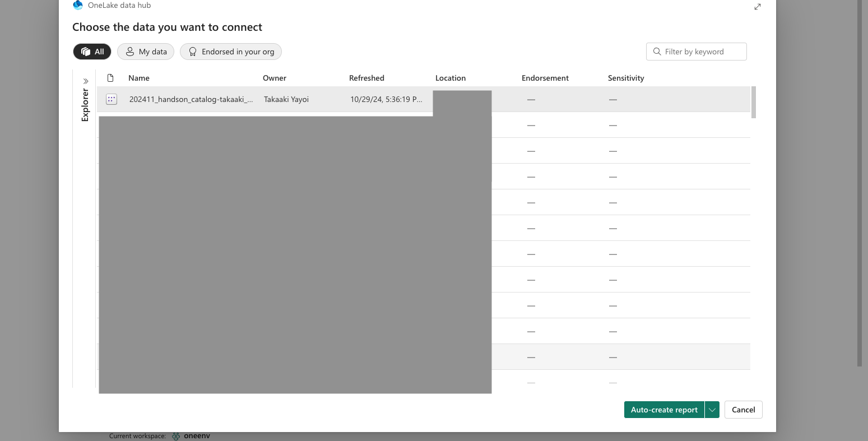Sort the list by the Name column

pos(139,78)
